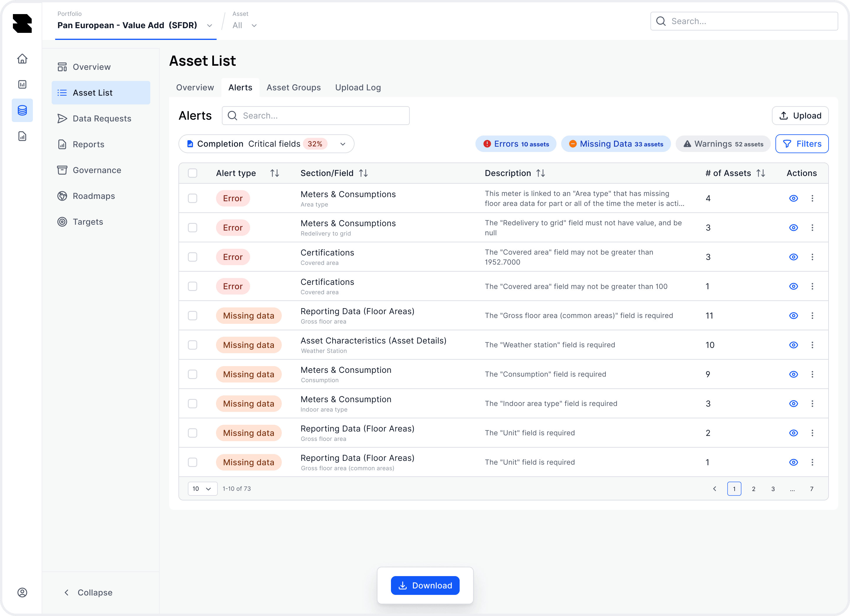
Task: Open the user profile icon at bottom left
Action: point(22,593)
